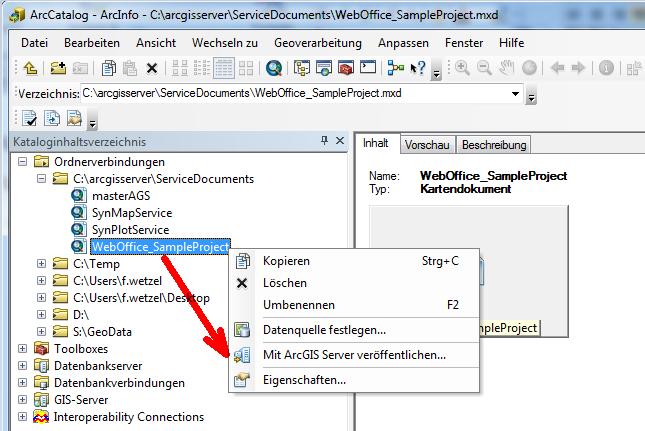The image size is (645, 431).
Task: Open the Verzeichnis path dropdown
Action: click(x=516, y=93)
